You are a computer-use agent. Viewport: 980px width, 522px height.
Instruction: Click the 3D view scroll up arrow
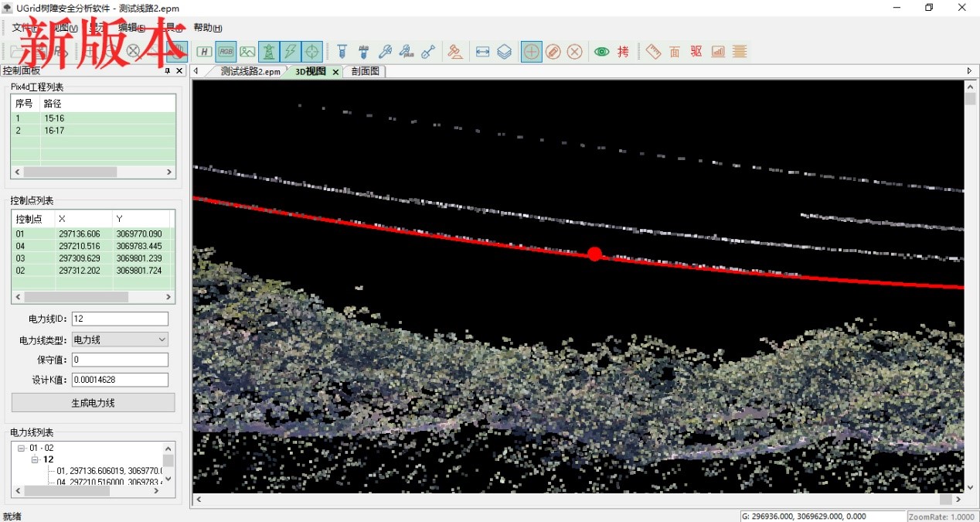pos(970,86)
